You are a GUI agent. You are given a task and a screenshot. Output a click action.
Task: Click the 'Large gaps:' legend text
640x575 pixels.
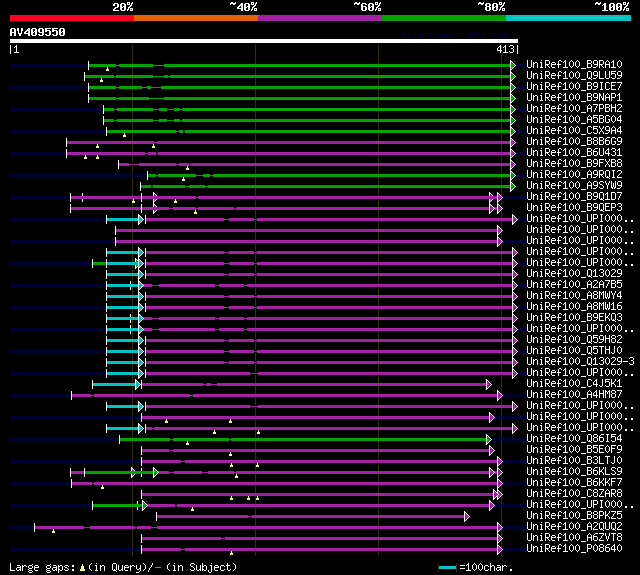pos(42,568)
